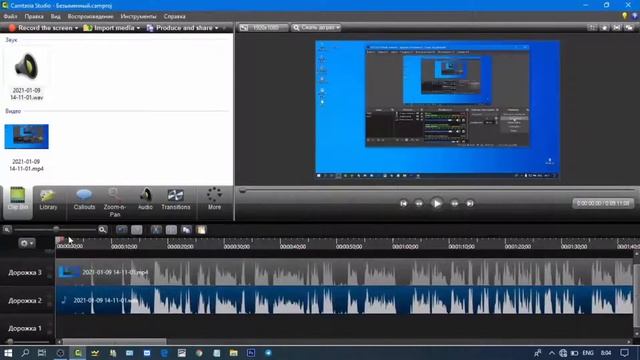640x360 pixels.
Task: Step backward in preview
Action: (x=419, y=203)
